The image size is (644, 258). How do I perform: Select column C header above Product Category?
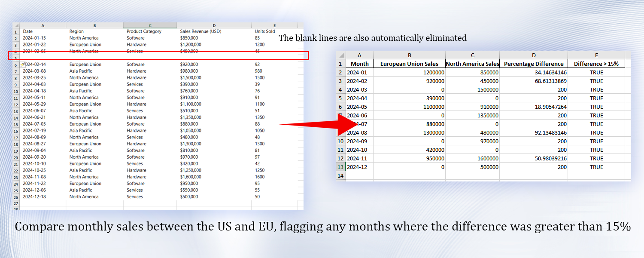click(150, 25)
